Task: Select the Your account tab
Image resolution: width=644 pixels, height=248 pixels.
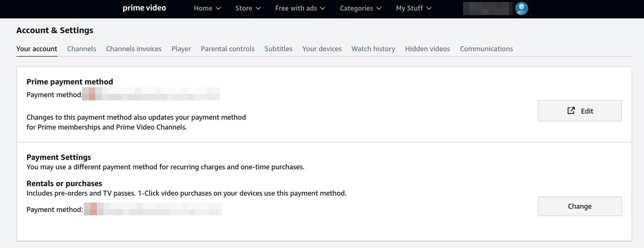Action: (37, 49)
